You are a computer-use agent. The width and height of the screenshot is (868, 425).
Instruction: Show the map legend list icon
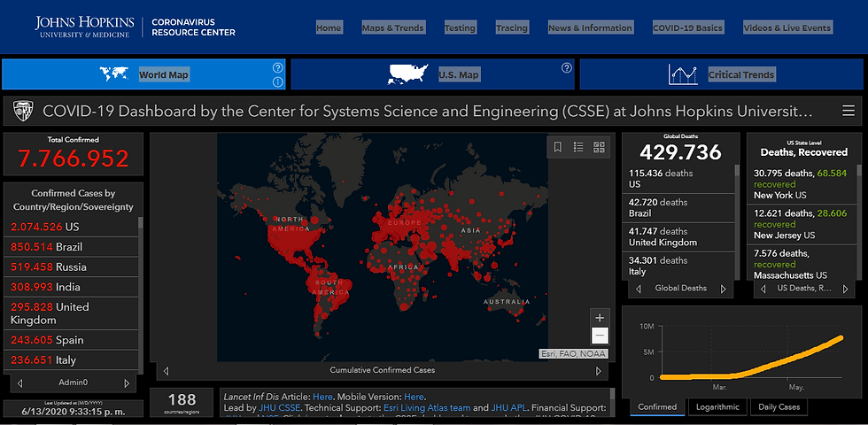[x=578, y=147]
